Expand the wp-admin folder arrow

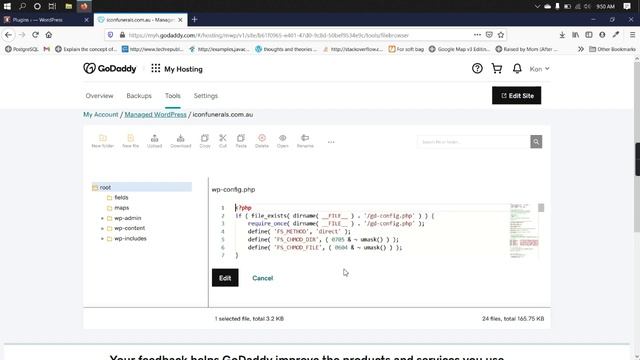click(x=102, y=218)
